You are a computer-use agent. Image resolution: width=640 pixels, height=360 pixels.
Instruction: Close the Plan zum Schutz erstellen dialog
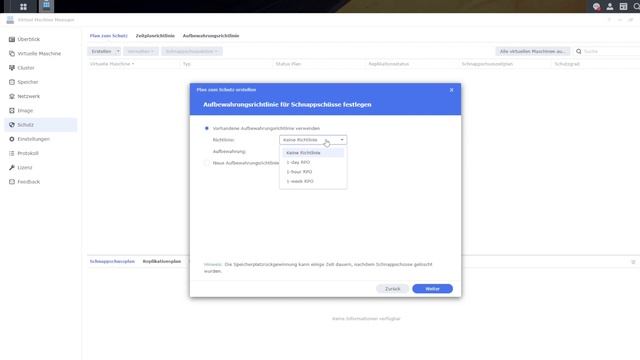tap(451, 90)
